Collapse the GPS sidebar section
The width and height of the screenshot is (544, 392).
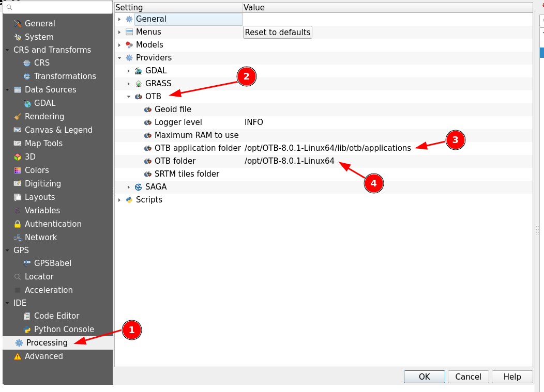pos(7,250)
